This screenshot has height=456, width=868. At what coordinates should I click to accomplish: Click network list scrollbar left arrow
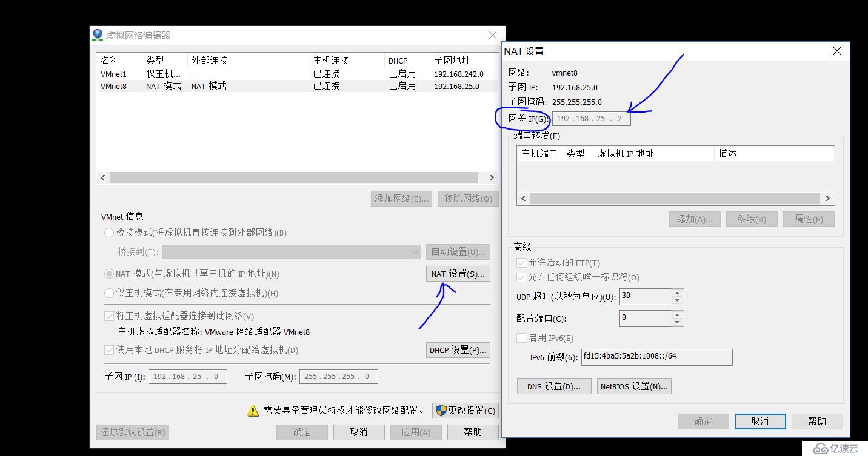[102, 178]
